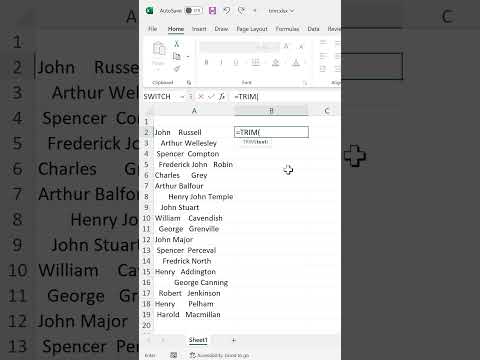
Task: Click the cell containing William Cavendish
Action: click(194, 218)
